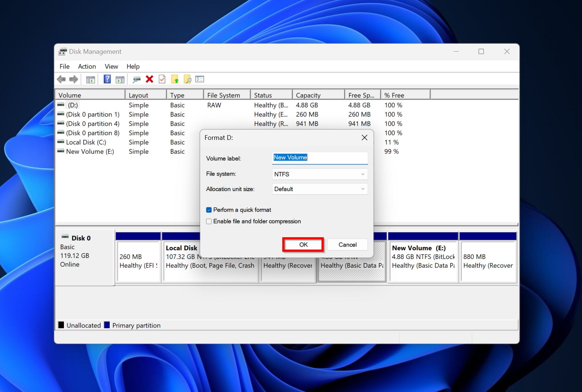Sort by the Free Space column header
Image resolution: width=582 pixels, height=392 pixels.
363,95
